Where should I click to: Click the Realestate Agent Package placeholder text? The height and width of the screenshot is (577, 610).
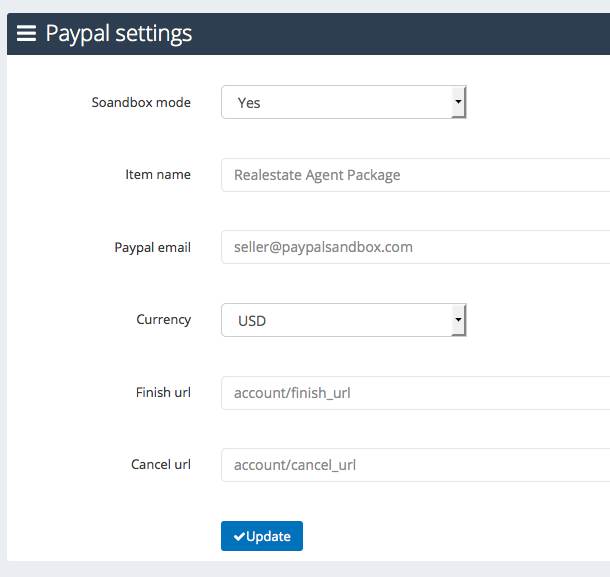pyautogui.click(x=317, y=175)
